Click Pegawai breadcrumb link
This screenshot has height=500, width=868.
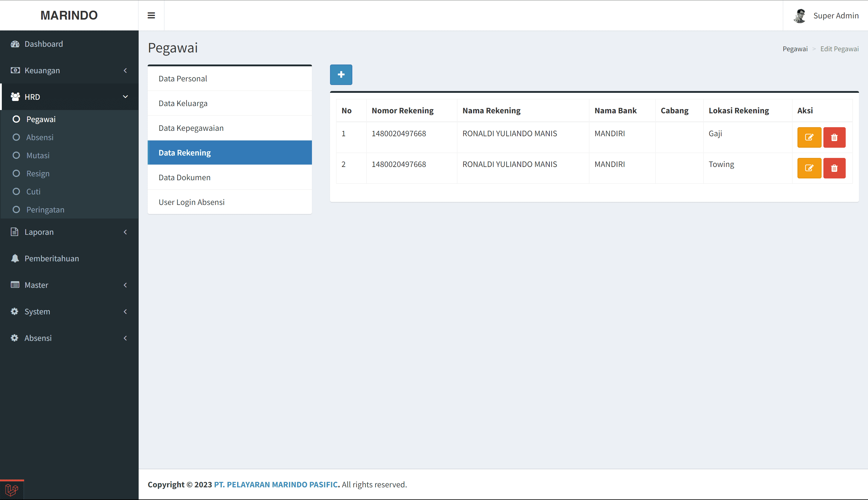pos(795,49)
